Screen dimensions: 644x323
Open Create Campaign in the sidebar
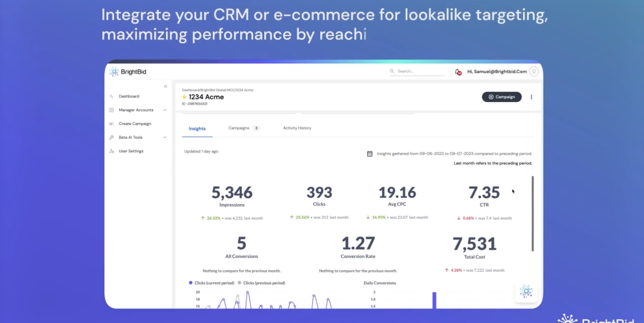point(135,124)
